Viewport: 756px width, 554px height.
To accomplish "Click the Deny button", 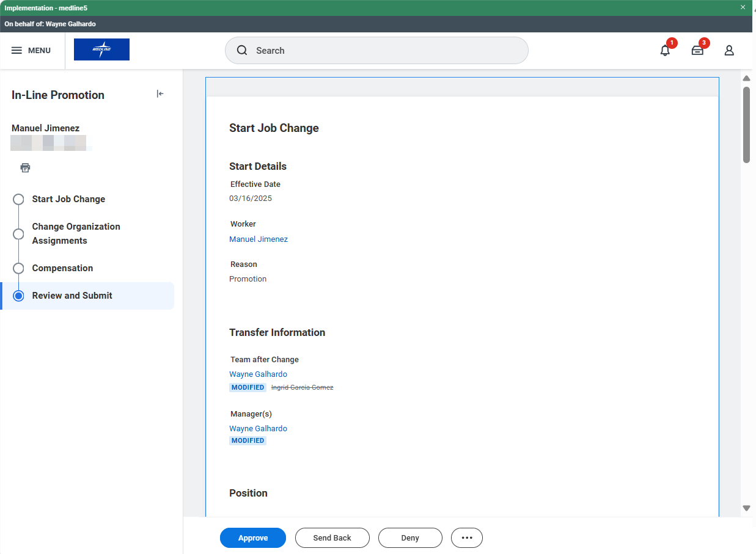I will pos(410,538).
